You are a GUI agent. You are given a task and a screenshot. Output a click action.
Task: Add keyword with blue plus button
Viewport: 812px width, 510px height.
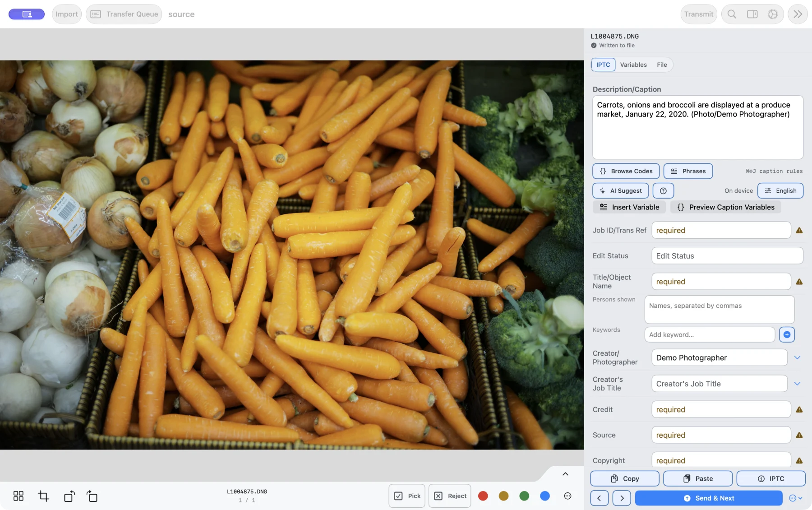point(787,334)
